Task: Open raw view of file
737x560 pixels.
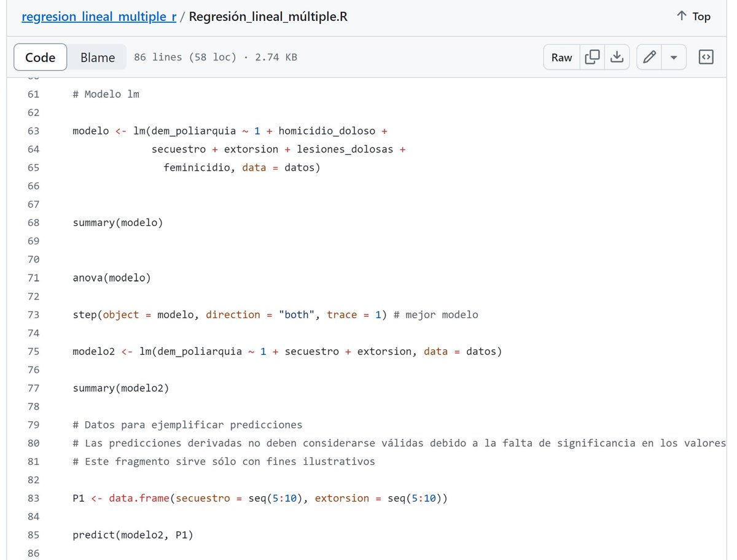Action: tap(561, 57)
